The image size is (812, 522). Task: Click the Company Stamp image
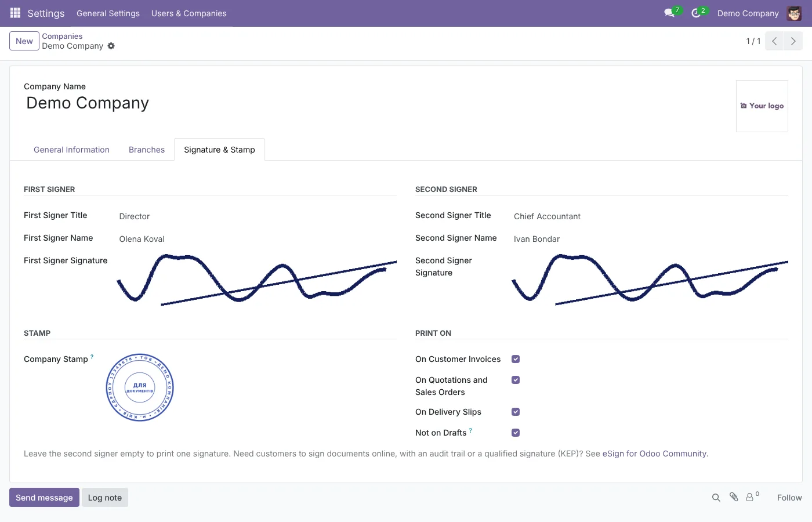tap(140, 387)
